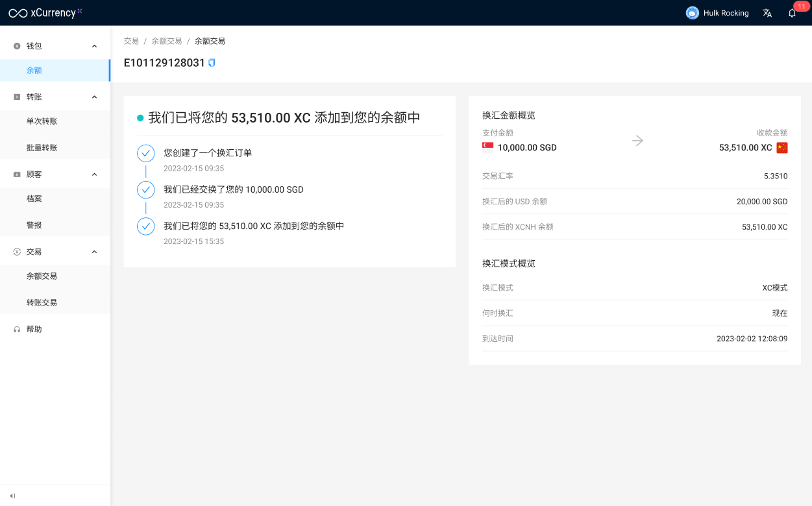Click the current 余额交易 breadcrumb
The height and width of the screenshot is (506, 812).
pyautogui.click(x=210, y=41)
